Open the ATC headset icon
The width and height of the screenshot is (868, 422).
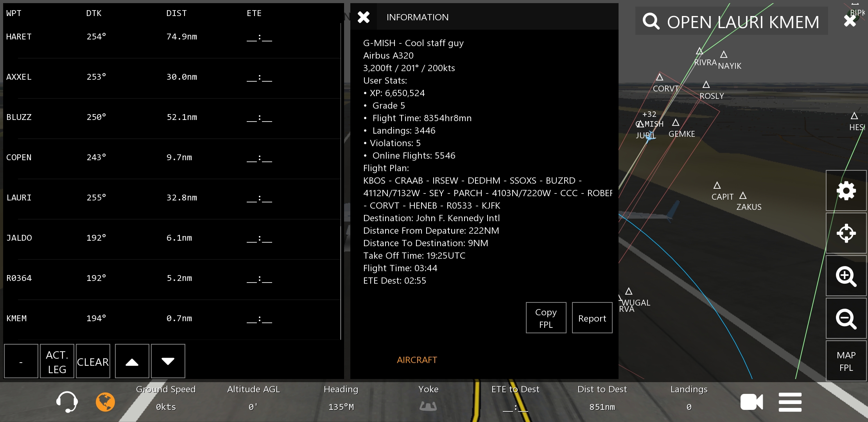(67, 402)
